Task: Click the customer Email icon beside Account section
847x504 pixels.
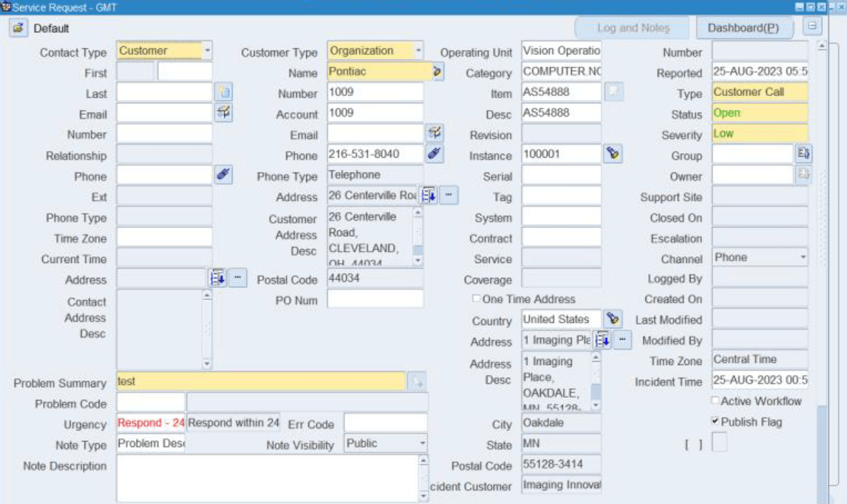Action: pyautogui.click(x=435, y=134)
